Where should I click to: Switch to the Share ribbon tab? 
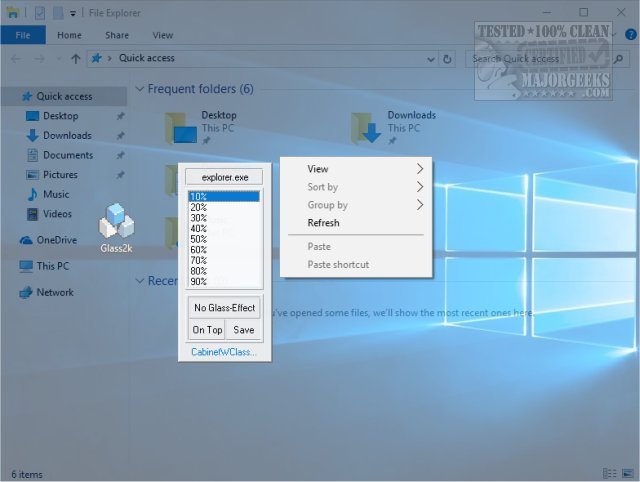point(117,35)
